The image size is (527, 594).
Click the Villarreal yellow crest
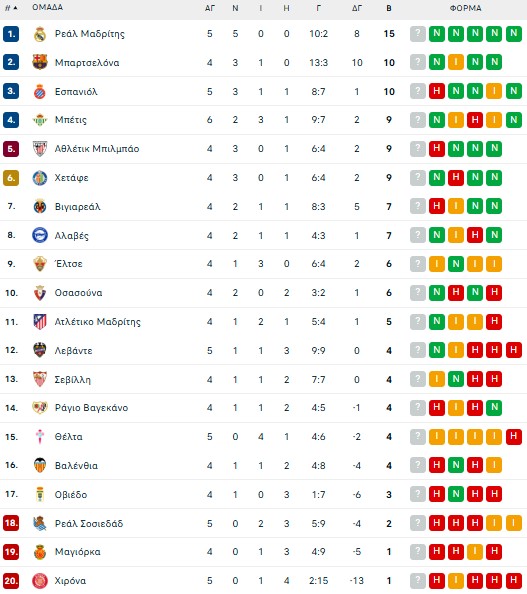point(40,206)
